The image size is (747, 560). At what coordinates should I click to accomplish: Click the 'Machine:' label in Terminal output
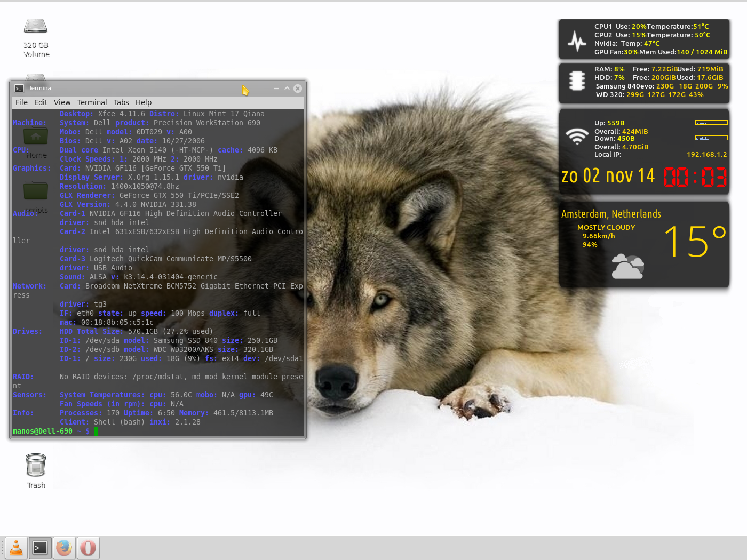tap(30, 123)
